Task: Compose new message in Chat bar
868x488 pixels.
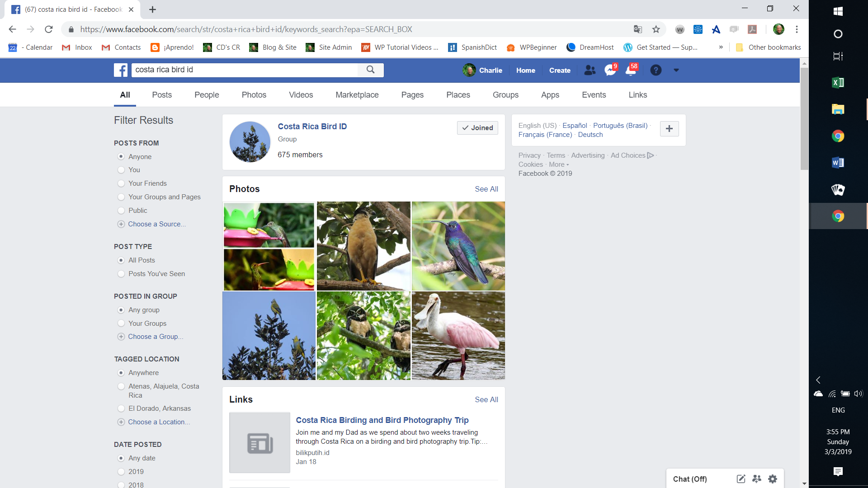Action: 741,479
